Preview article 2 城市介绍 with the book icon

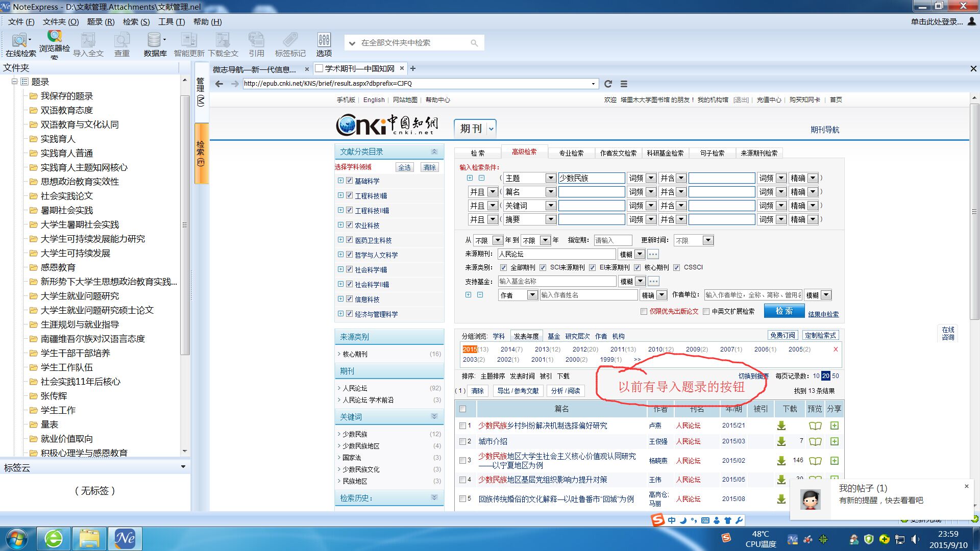(x=815, y=441)
